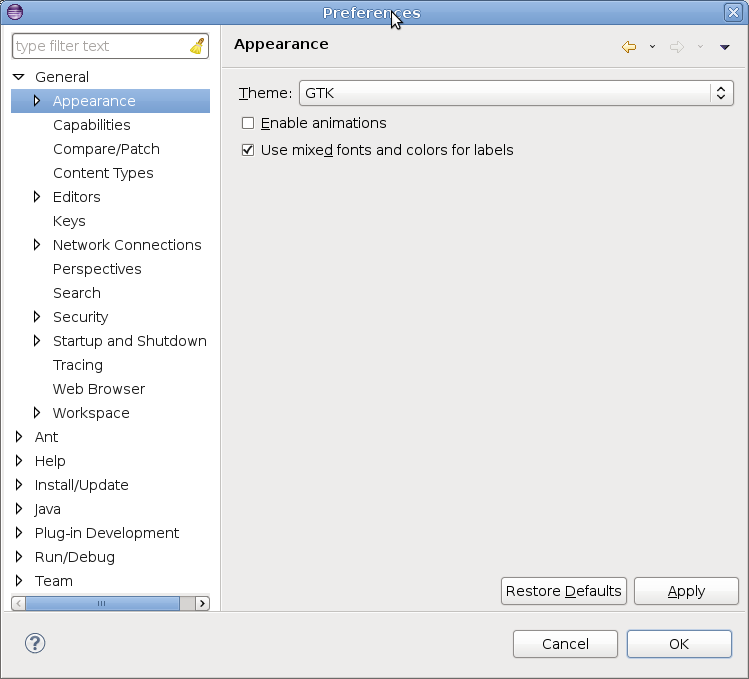Expand the Workspace category arrow
The image size is (749, 679).
(x=37, y=413)
